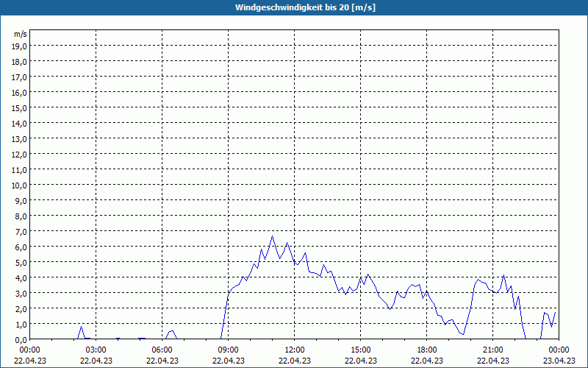Click the 06:00 time axis label
The image size is (588, 368).
point(162,350)
